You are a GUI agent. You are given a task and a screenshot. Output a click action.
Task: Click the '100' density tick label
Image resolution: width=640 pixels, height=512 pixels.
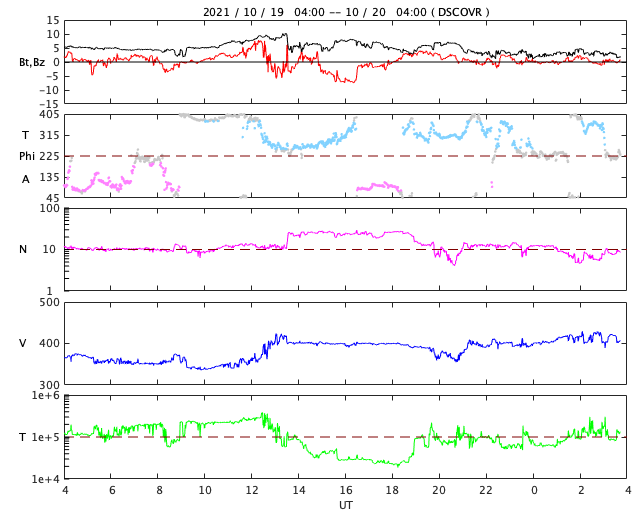[x=49, y=208]
